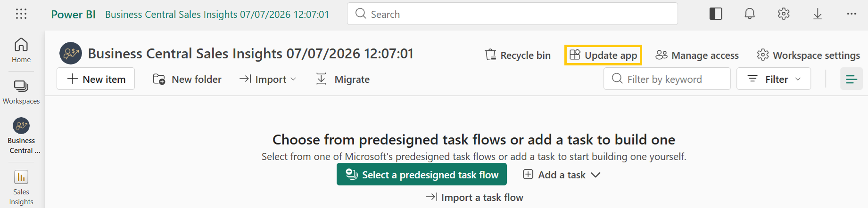Click Select a predesigned task flow
The image size is (868, 208).
[x=422, y=175]
